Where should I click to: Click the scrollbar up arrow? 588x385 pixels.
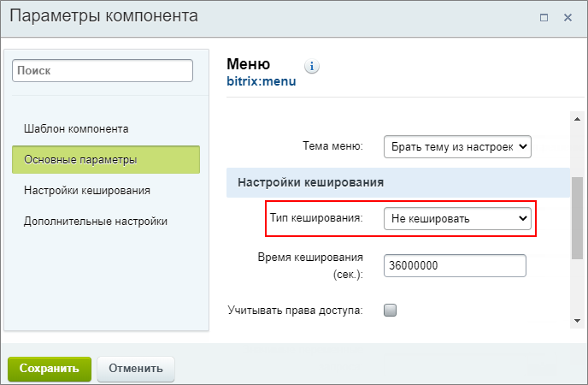[577, 119]
